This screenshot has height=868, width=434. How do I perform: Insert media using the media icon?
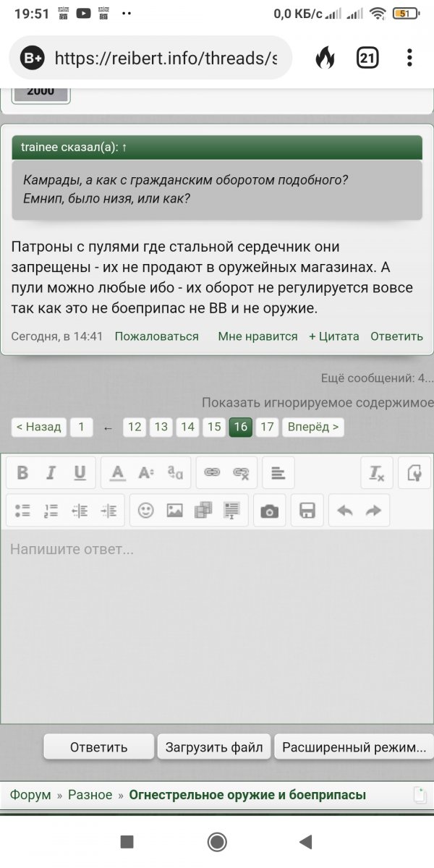203,511
